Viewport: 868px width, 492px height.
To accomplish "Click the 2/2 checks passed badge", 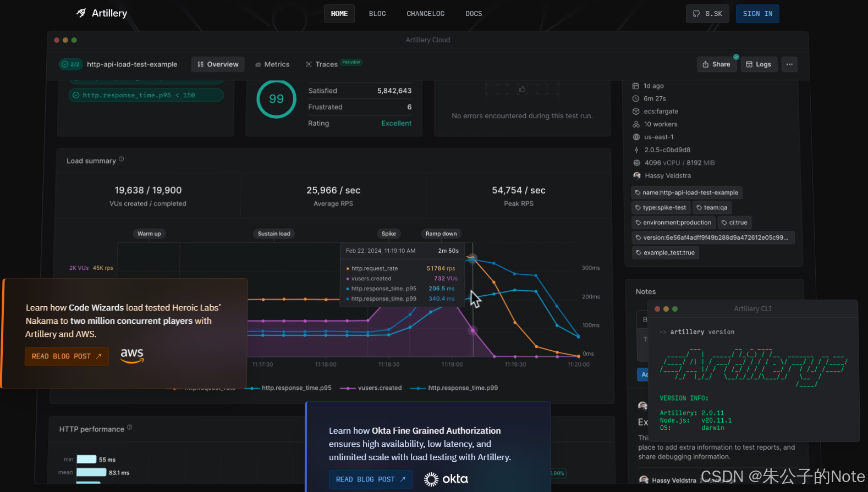I will (x=70, y=64).
